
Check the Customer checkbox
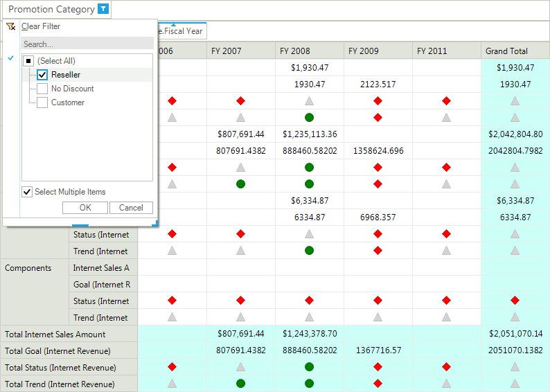[x=42, y=103]
